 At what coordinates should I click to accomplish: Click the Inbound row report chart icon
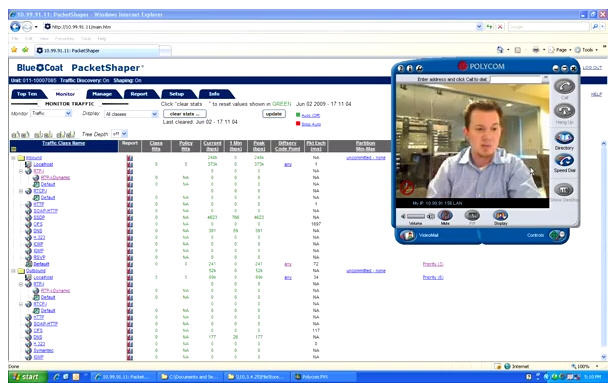click(130, 158)
